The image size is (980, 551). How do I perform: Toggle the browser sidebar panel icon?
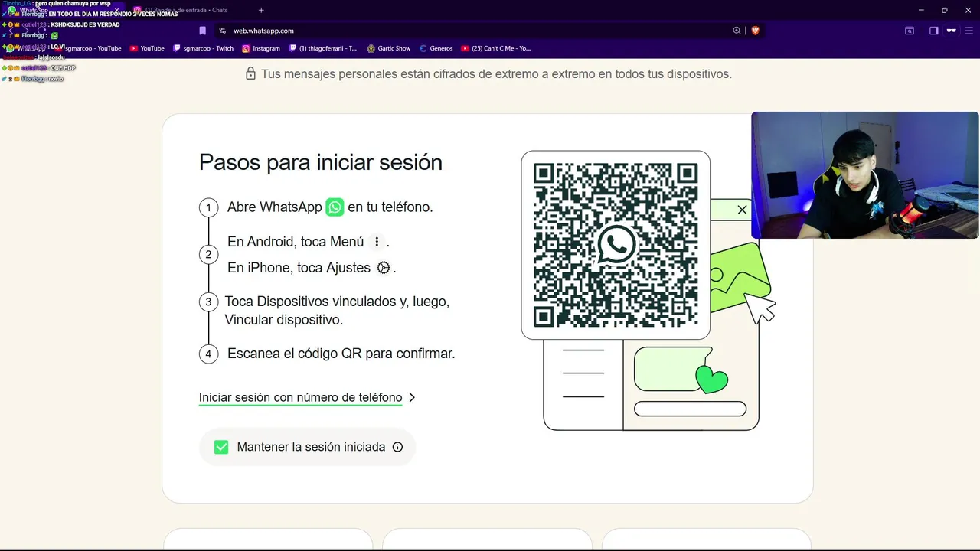(x=934, y=31)
